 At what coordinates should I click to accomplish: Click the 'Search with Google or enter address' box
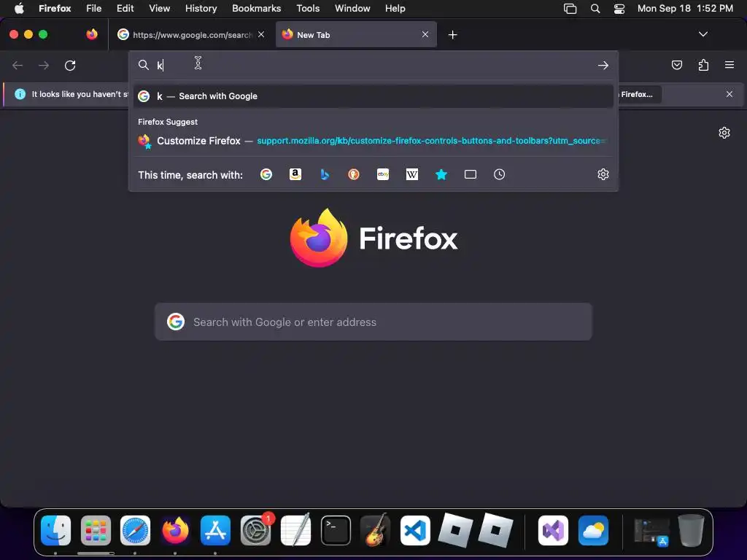point(373,322)
